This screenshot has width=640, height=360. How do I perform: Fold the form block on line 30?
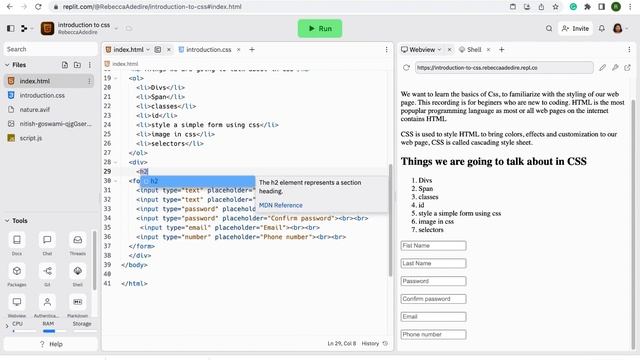pyautogui.click(x=116, y=181)
